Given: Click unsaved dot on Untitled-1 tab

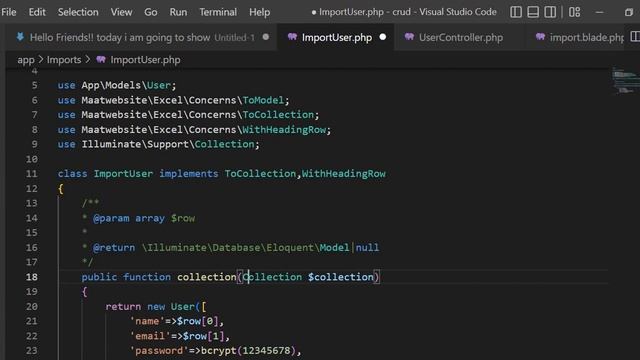Looking at the screenshot, I should click(266, 37).
